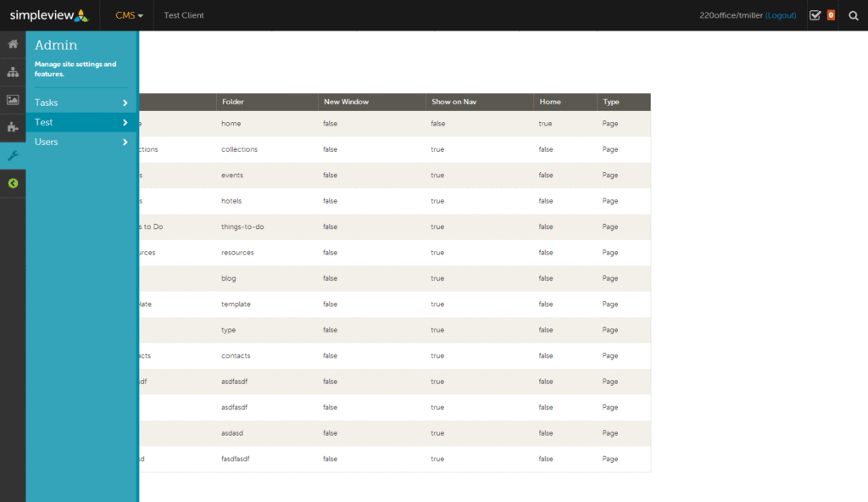Sort by the Show on Nav column
The width and height of the screenshot is (868, 502).
(x=453, y=102)
